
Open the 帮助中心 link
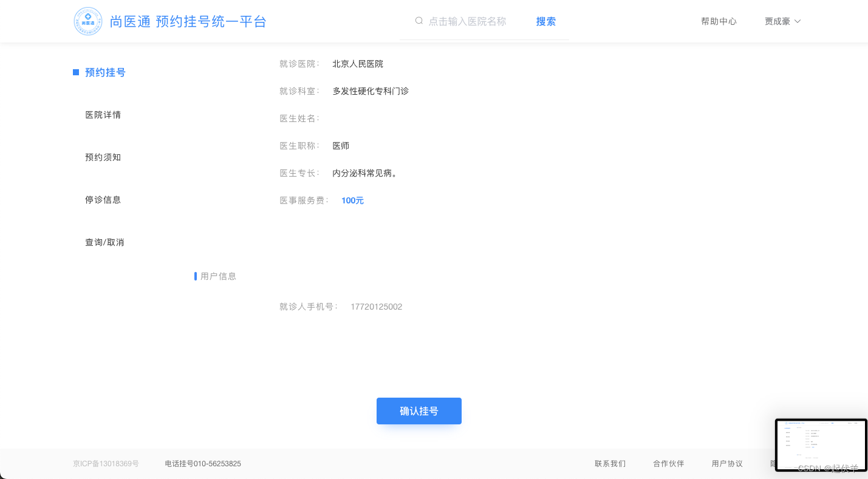[719, 21]
